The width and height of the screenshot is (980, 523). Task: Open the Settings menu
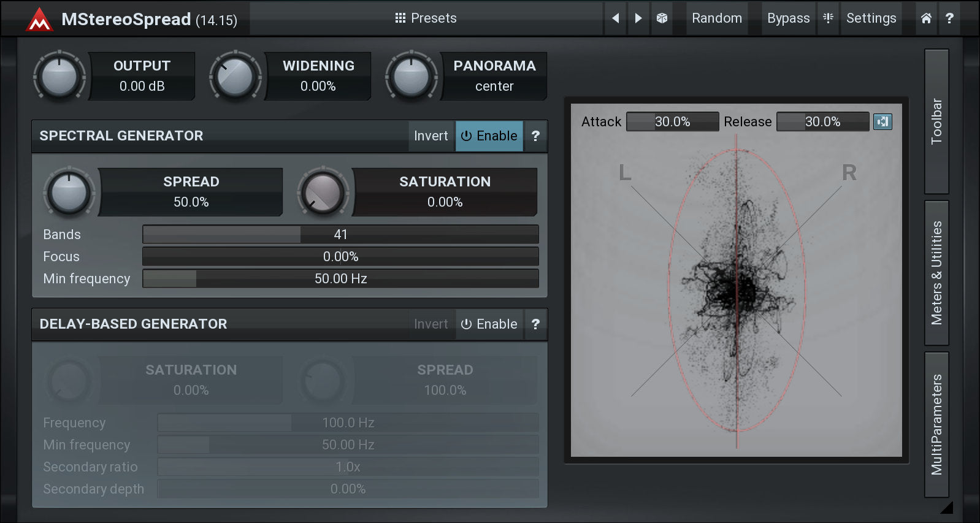pyautogui.click(x=871, y=18)
